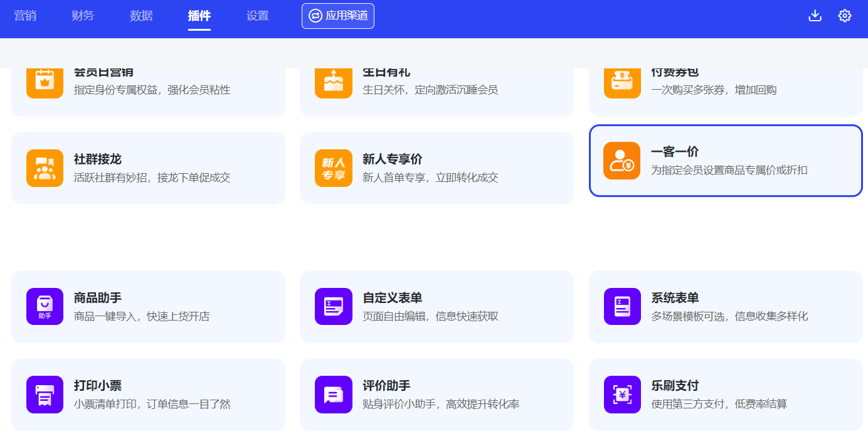The image size is (868, 436).
Task: Click text 小票清单打印，订单信息一目了然
Action: [x=152, y=404]
